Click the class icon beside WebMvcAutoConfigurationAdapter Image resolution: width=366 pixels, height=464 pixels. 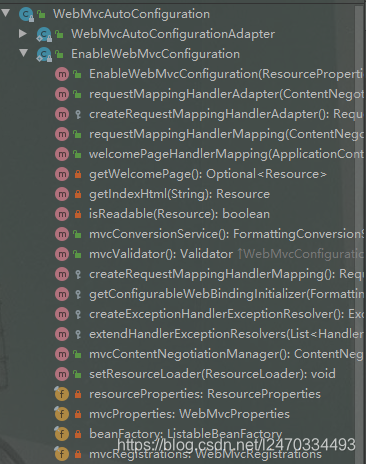pyautogui.click(x=44, y=34)
